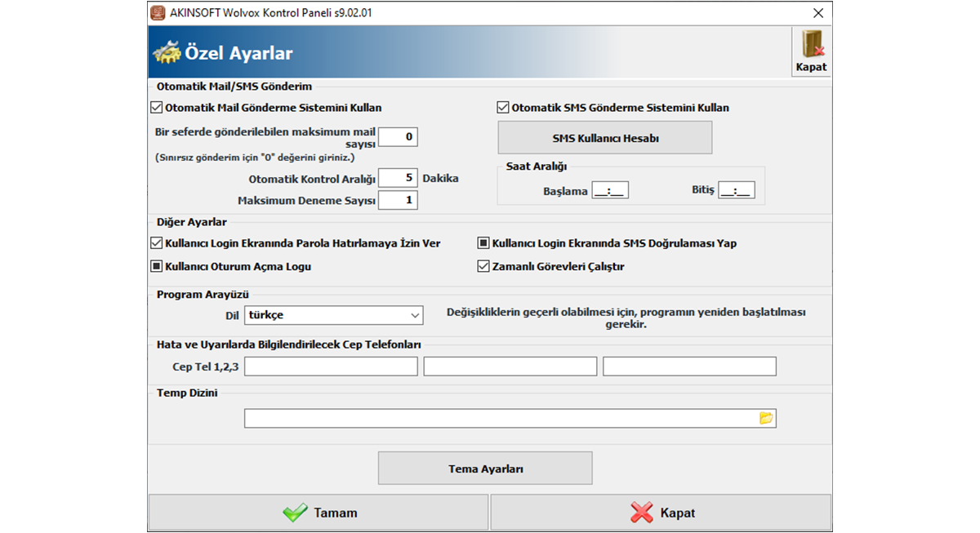This screenshot has height=533, width=980.
Task: Click the maksimum mail sayısı field
Action: 398,137
